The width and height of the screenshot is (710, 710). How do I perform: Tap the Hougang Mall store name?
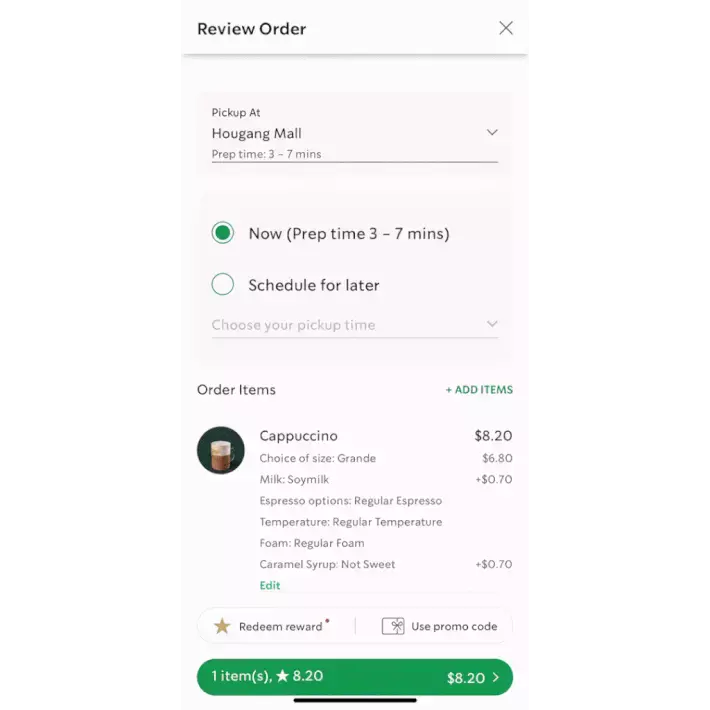257,133
